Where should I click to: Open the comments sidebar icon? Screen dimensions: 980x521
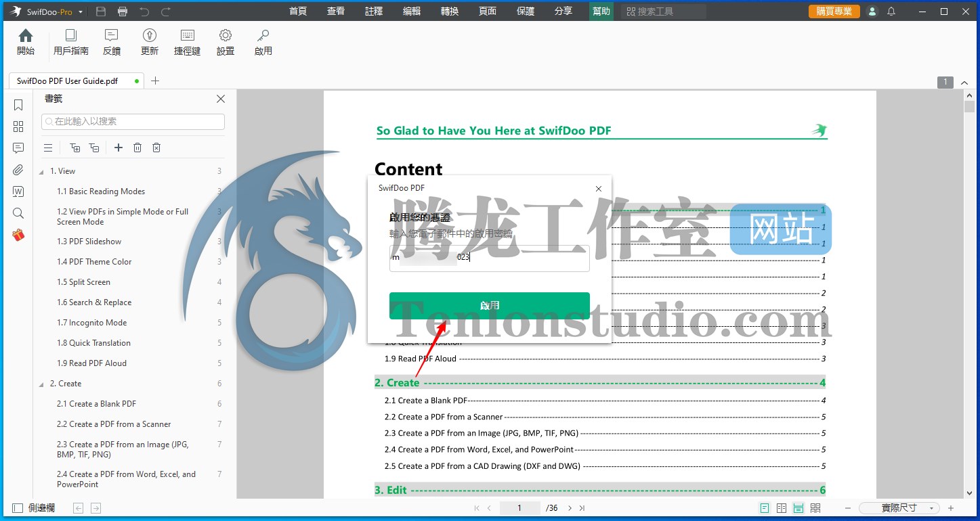(18, 148)
